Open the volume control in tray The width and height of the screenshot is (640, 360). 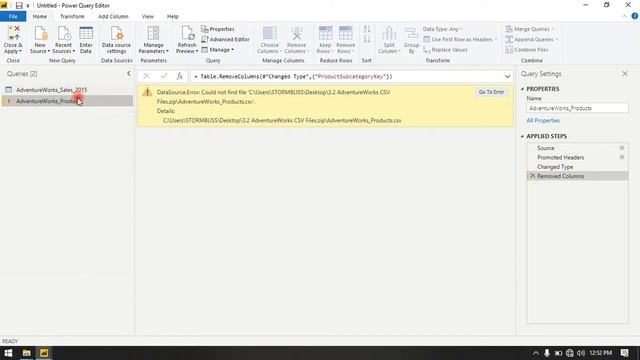click(581, 353)
